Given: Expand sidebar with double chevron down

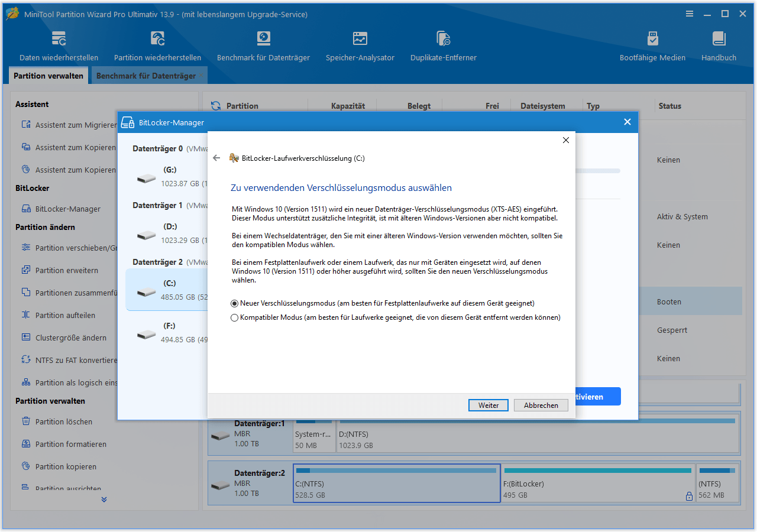Looking at the screenshot, I should [x=104, y=499].
